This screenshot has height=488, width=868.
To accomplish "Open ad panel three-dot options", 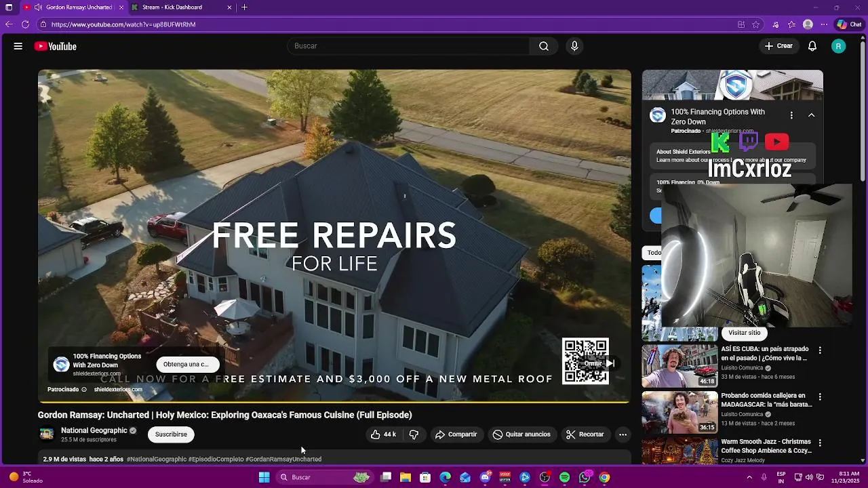I will [x=791, y=115].
